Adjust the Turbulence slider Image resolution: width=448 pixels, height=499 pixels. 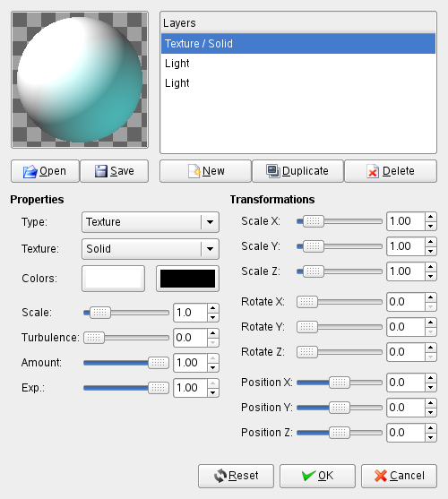(x=126, y=338)
